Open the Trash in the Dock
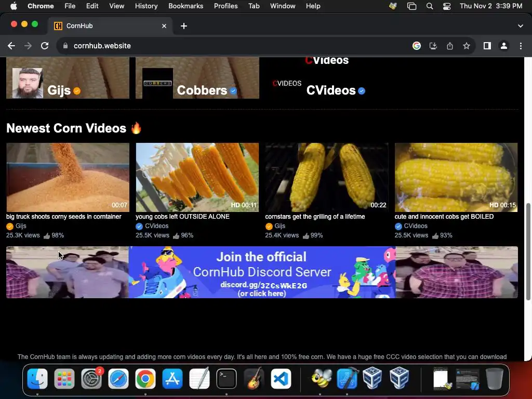Screen dimensions: 532x399 [x=494, y=378]
